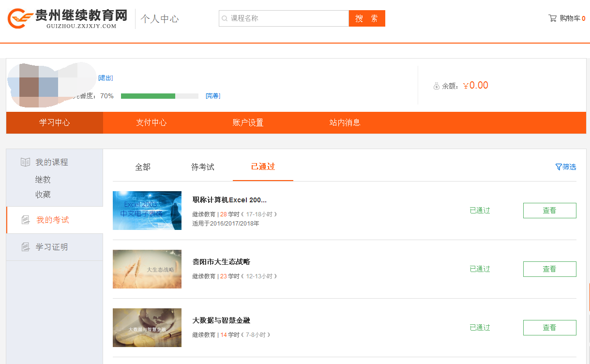Click the 我的考试 document icon
590x364 pixels.
26,220
